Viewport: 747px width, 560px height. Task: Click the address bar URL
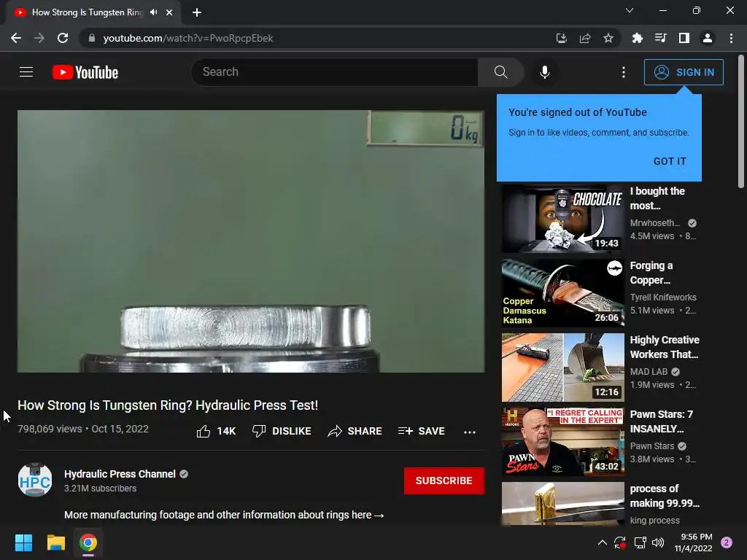188,38
